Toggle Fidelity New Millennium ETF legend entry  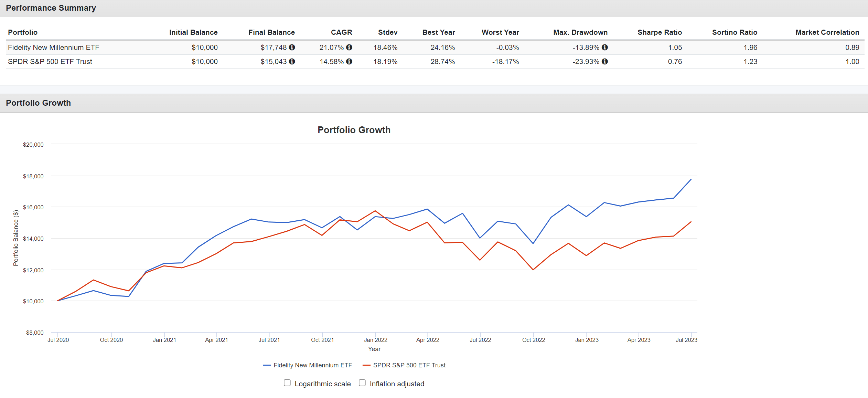pyautogui.click(x=307, y=365)
